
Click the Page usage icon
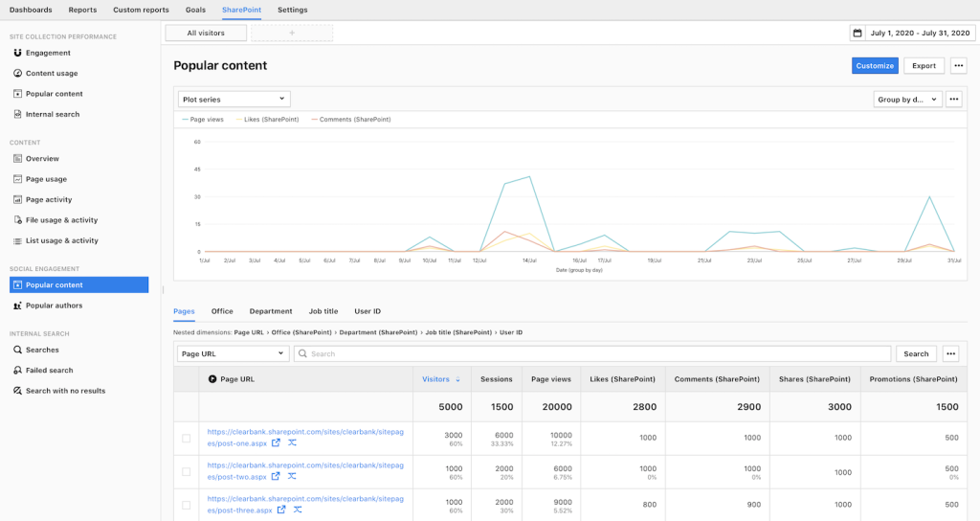click(x=17, y=179)
